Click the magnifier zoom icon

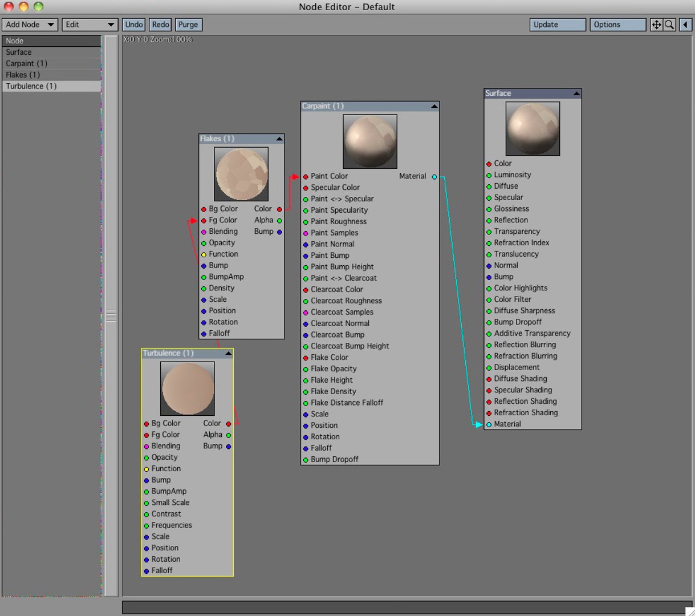tap(669, 25)
